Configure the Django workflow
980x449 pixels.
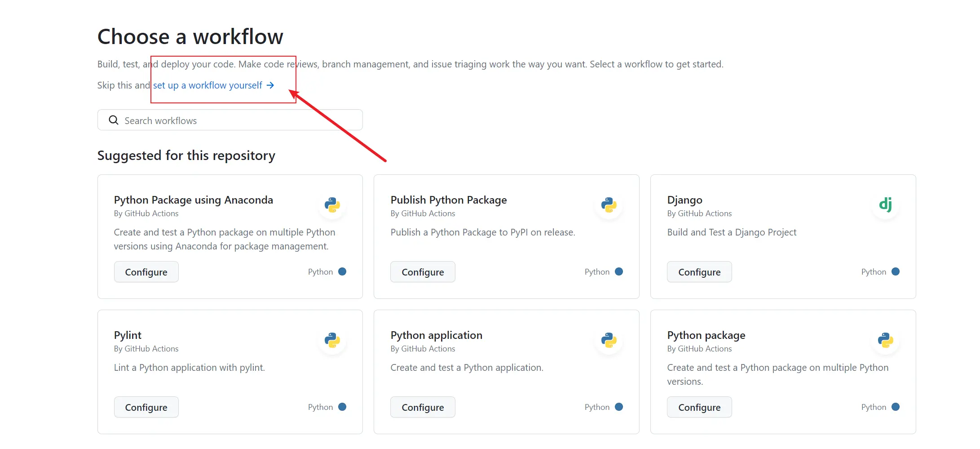pyautogui.click(x=699, y=272)
